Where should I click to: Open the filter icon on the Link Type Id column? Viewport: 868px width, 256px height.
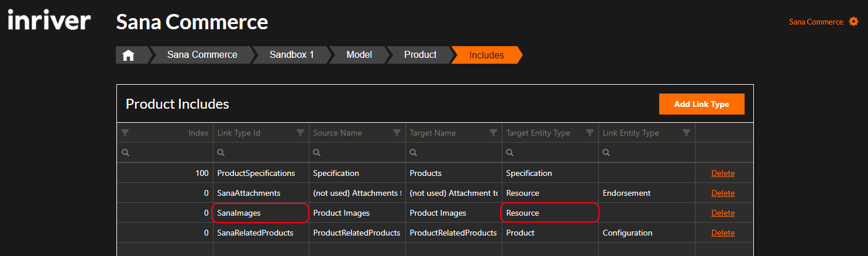pyautogui.click(x=301, y=133)
